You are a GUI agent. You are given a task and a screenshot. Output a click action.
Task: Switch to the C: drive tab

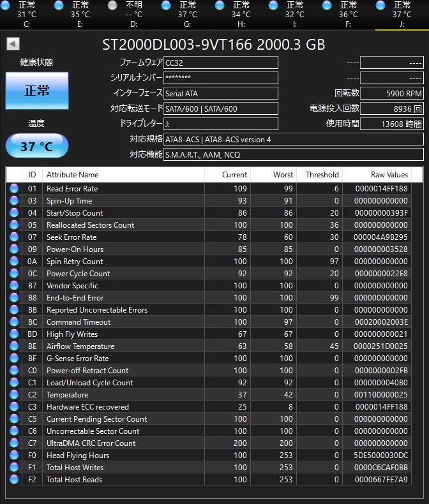tap(27, 15)
